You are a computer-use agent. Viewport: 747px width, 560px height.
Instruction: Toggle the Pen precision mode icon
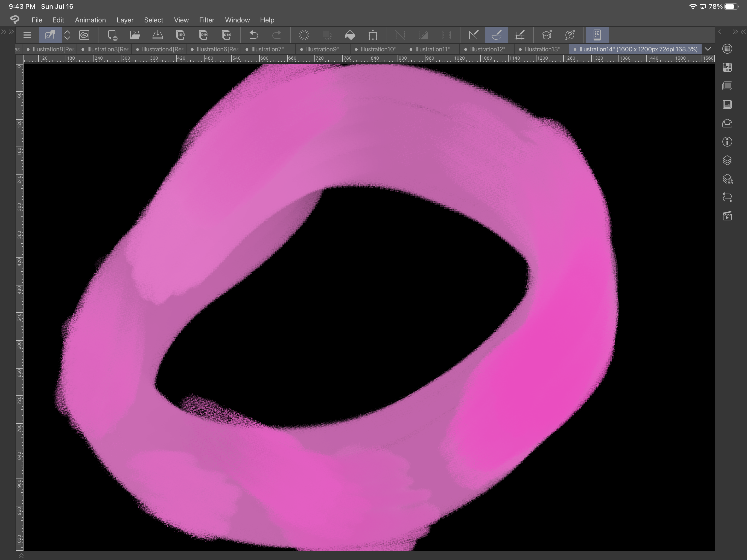point(474,35)
